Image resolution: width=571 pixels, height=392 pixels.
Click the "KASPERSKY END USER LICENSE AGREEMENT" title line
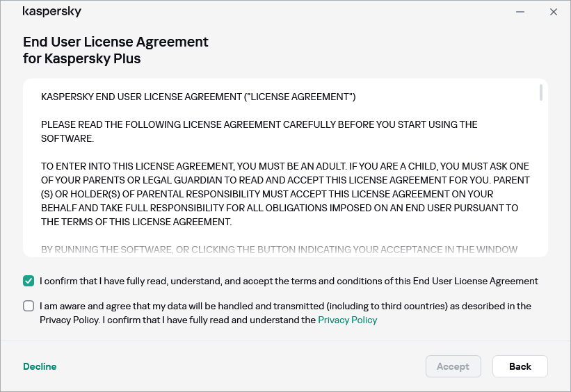coord(198,97)
